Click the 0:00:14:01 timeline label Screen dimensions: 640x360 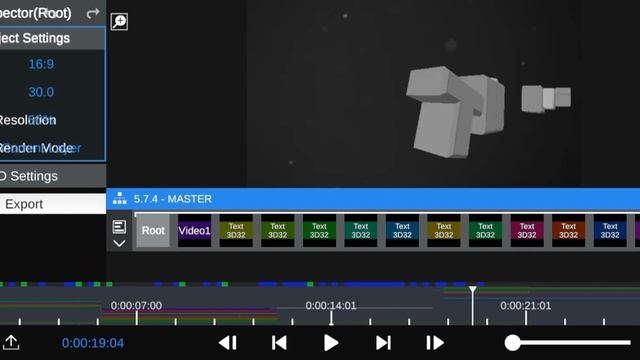pos(331,306)
